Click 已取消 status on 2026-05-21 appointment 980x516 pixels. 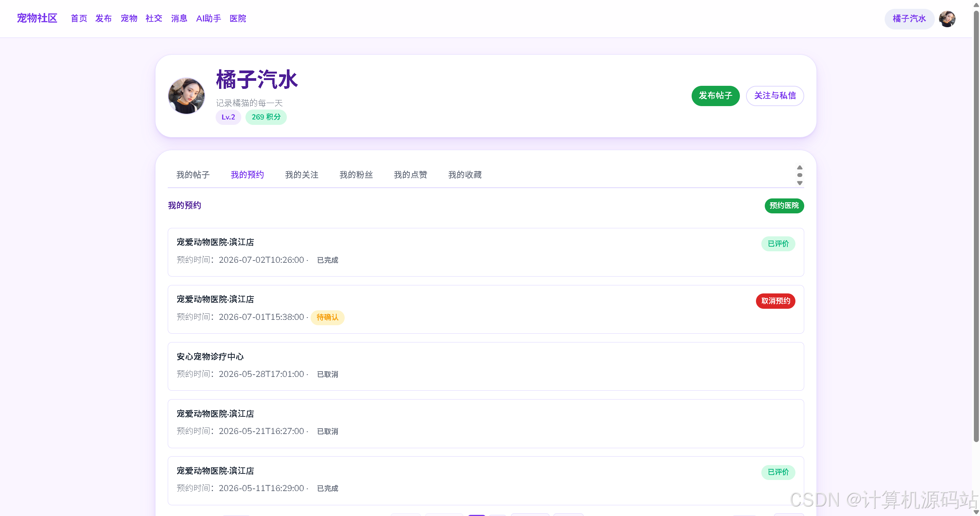(x=327, y=431)
